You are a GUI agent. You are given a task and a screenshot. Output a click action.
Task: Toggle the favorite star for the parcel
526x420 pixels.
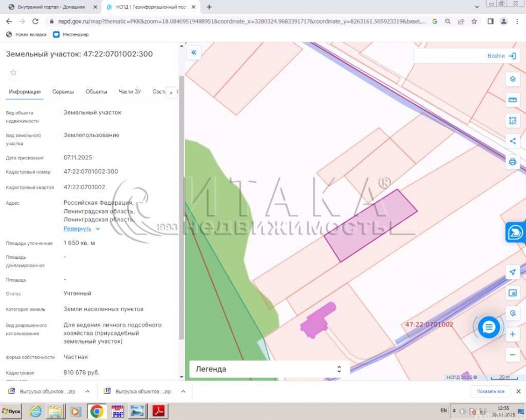13,72
